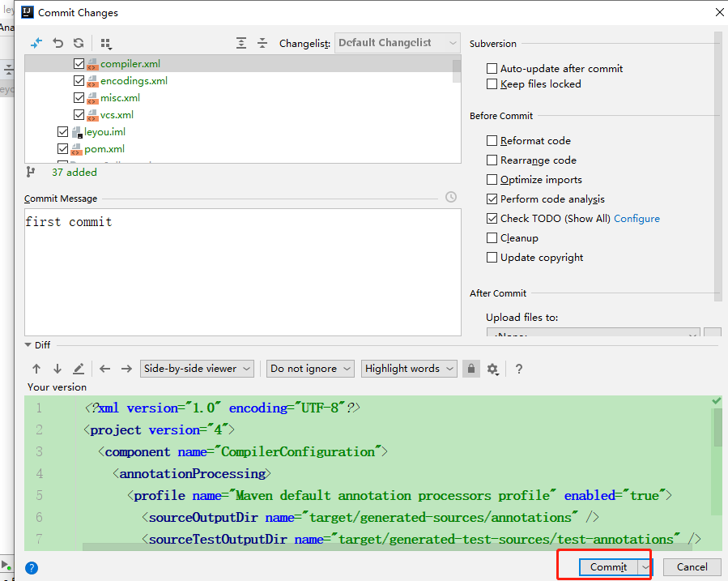
Task: Collapse the Diff section
Action: coord(29,345)
